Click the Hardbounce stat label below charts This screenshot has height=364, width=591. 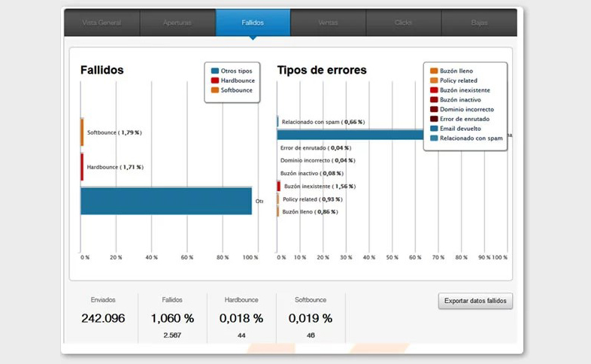point(241,300)
